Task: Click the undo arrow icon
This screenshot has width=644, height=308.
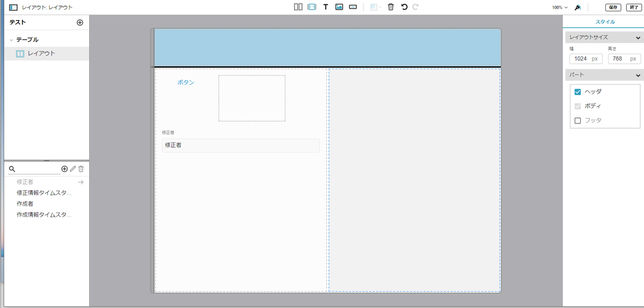Action: (404, 8)
